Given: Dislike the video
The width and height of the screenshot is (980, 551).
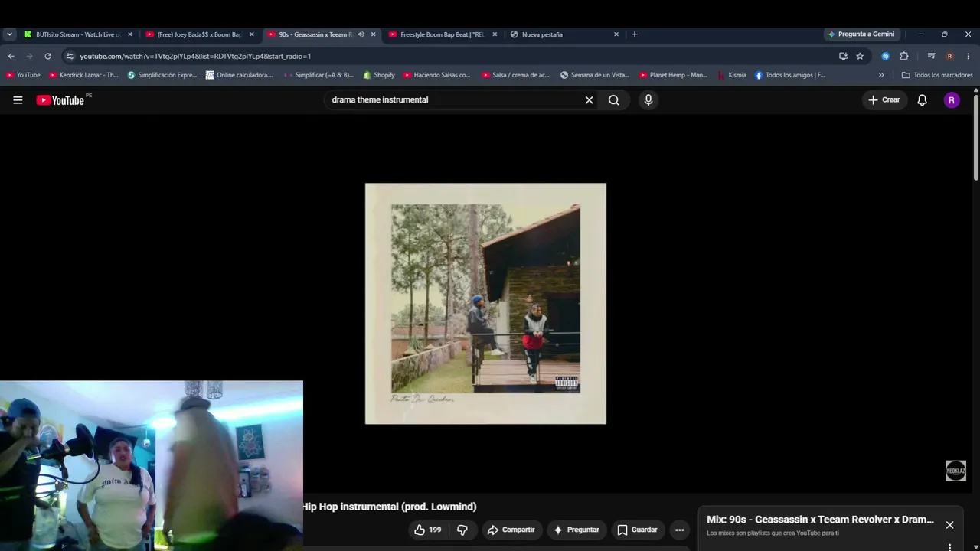Looking at the screenshot, I should 462,530.
